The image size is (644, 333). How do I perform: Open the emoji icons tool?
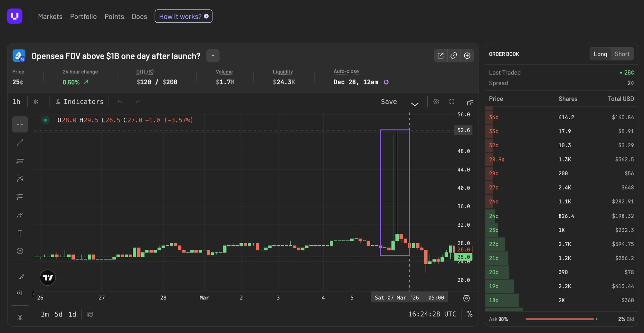[x=20, y=251]
